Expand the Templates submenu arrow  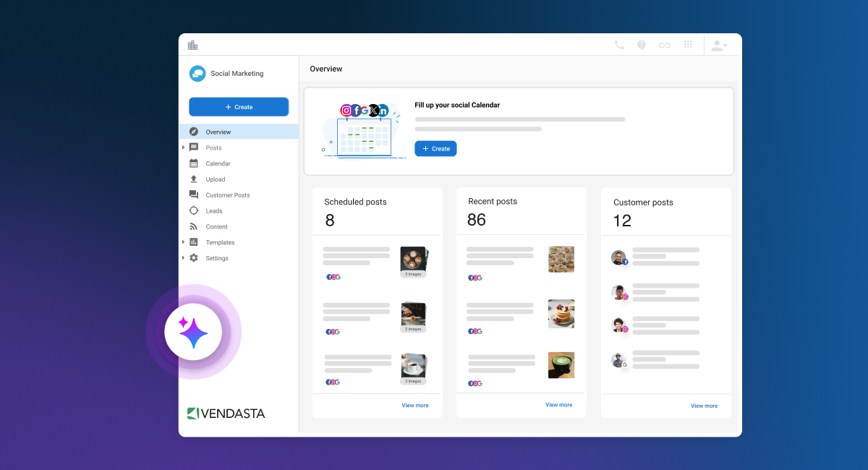(x=184, y=242)
